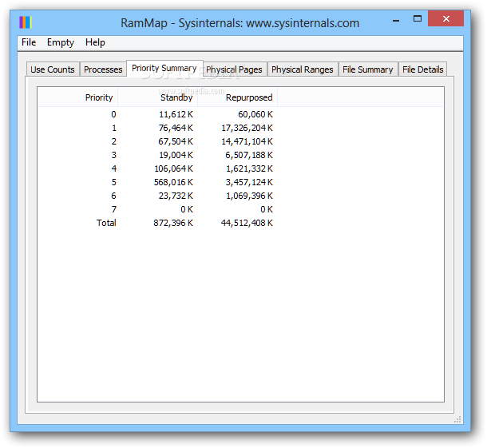
Task: Click the priority 7 row label
Action: (x=114, y=209)
